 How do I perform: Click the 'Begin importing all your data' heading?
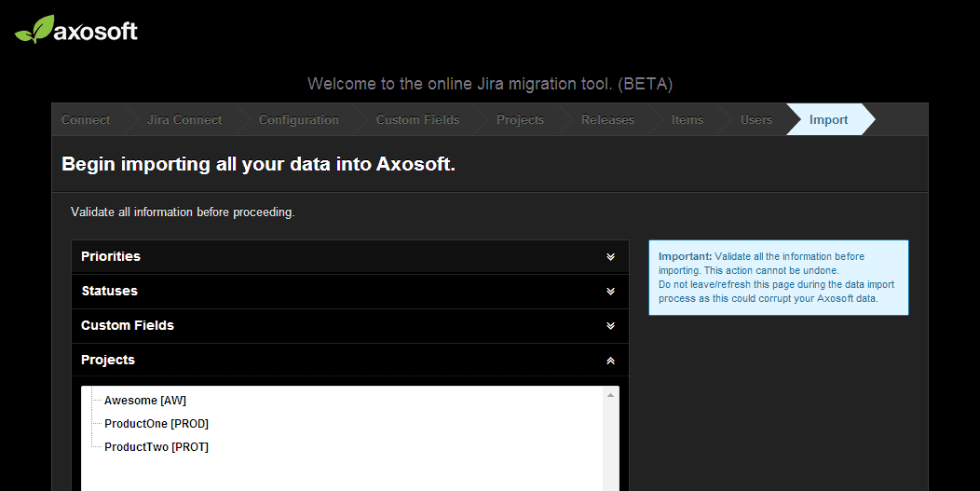point(258,164)
